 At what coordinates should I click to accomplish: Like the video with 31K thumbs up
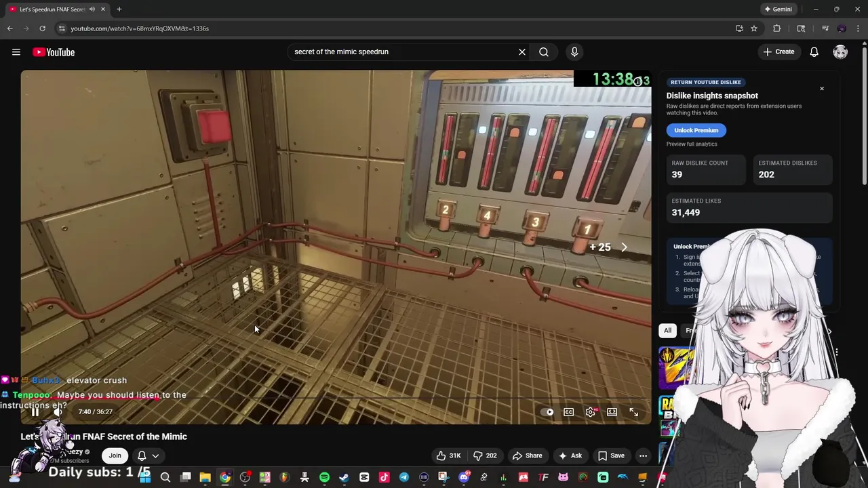click(x=450, y=455)
